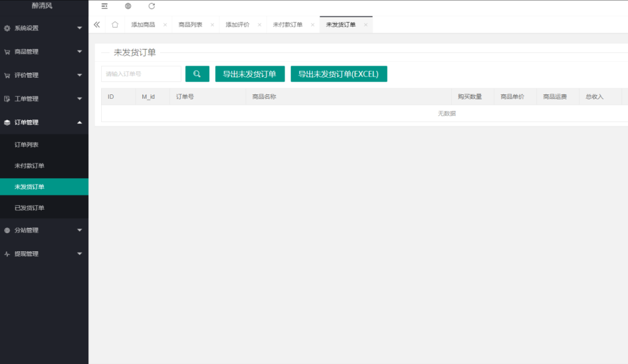This screenshot has width=628, height=364.
Task: Click the 醉清风 site title
Action: tap(42, 6)
